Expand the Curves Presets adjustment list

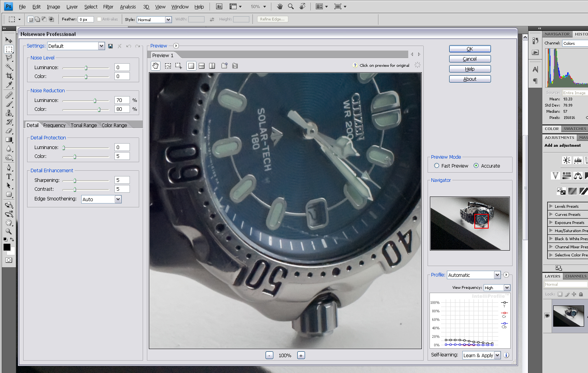tap(551, 214)
